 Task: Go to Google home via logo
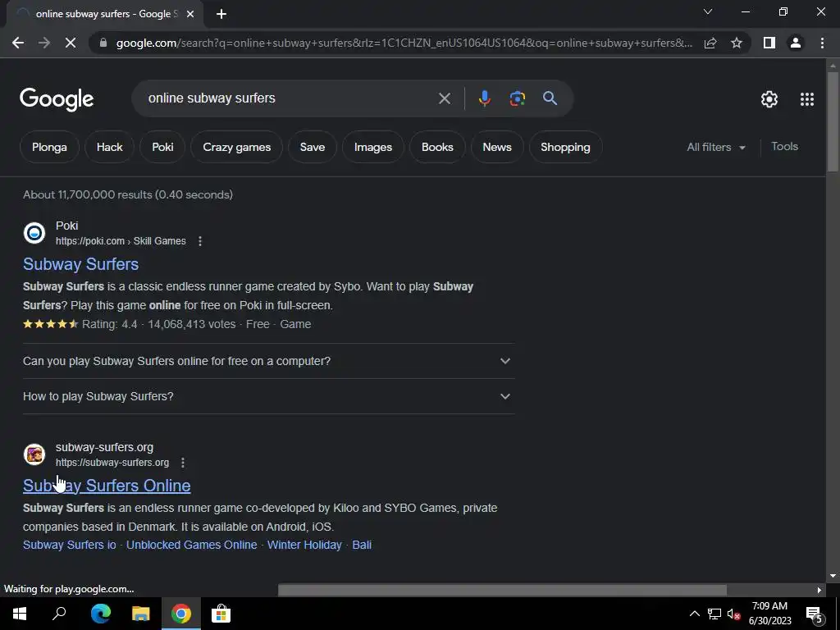pyautogui.click(x=57, y=99)
